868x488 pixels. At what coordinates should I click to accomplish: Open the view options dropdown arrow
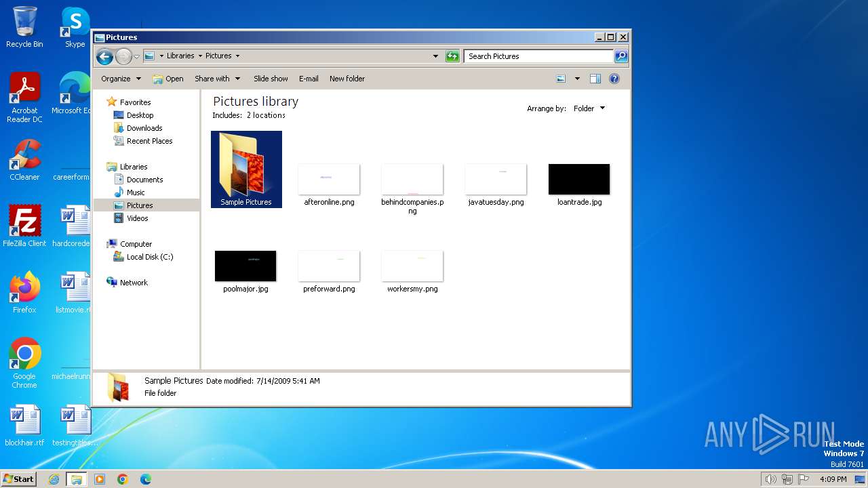click(x=577, y=79)
